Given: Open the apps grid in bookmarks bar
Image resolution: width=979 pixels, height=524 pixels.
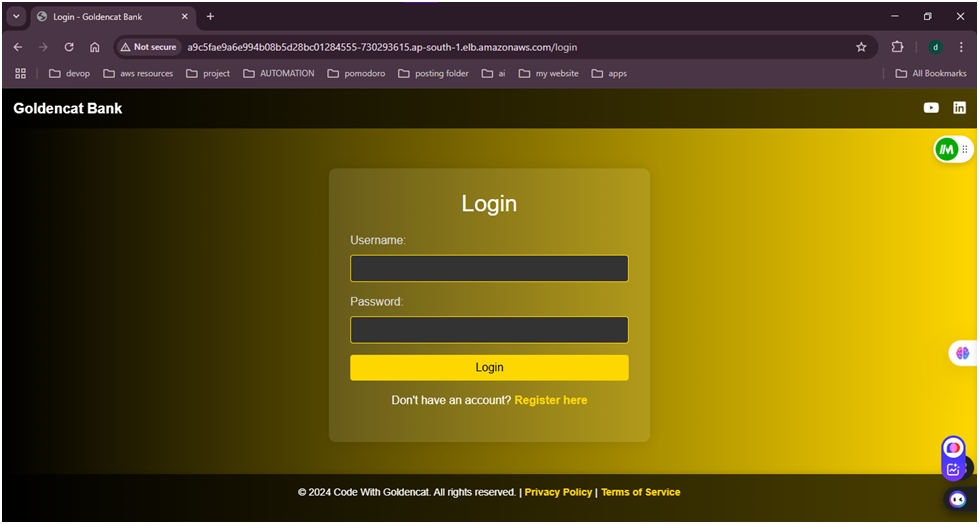Looking at the screenshot, I should (21, 74).
